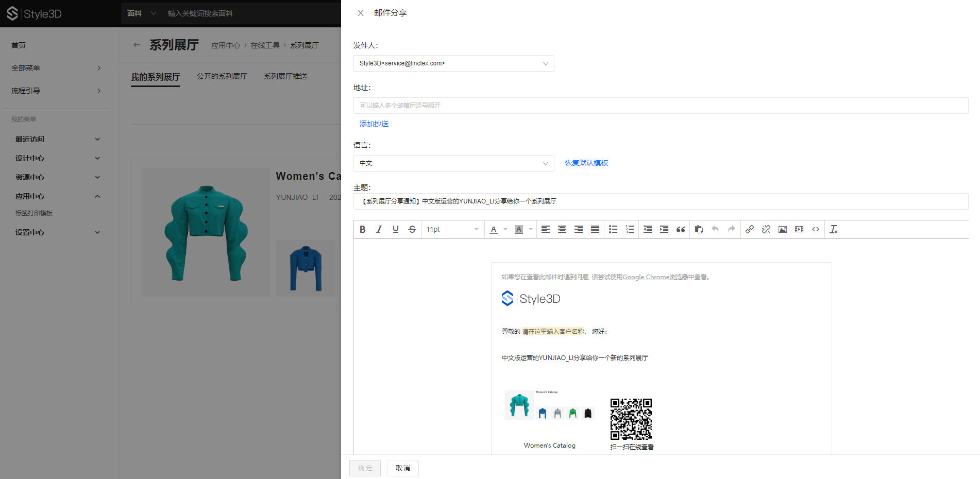Toggle underline text formatting
Screen dimensions: 980x479
(396, 229)
